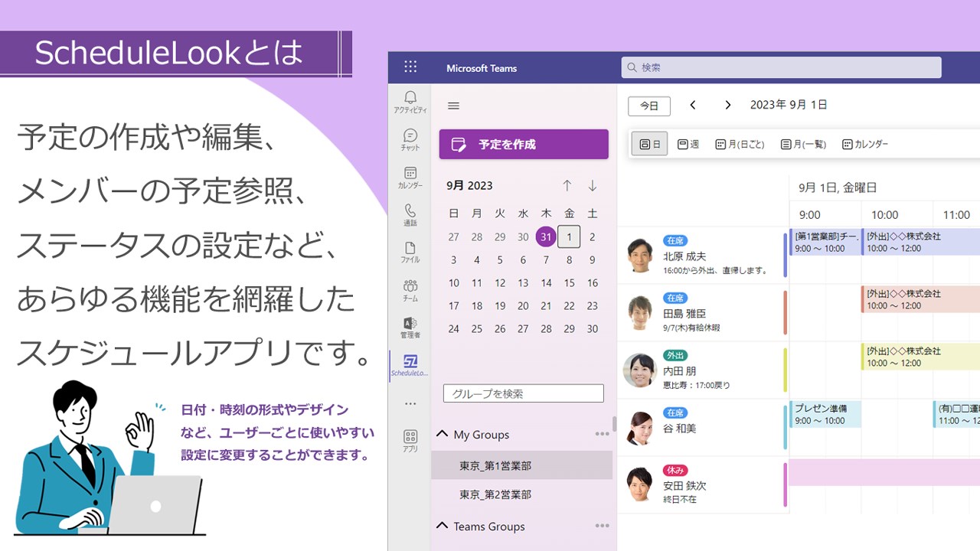Click 在席 status badge of 北原 成夫

(675, 240)
